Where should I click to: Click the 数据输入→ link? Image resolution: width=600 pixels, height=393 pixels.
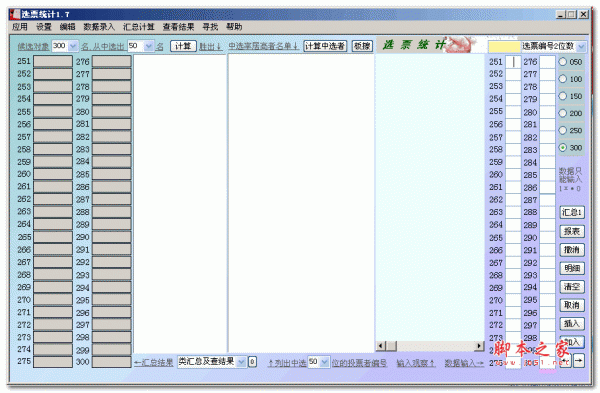pyautogui.click(x=464, y=363)
